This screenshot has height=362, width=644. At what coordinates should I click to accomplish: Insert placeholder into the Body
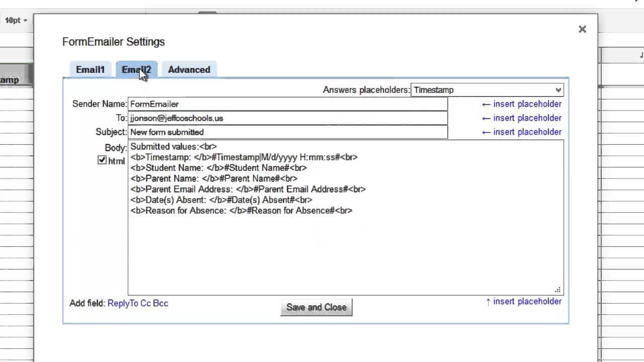[523, 301]
